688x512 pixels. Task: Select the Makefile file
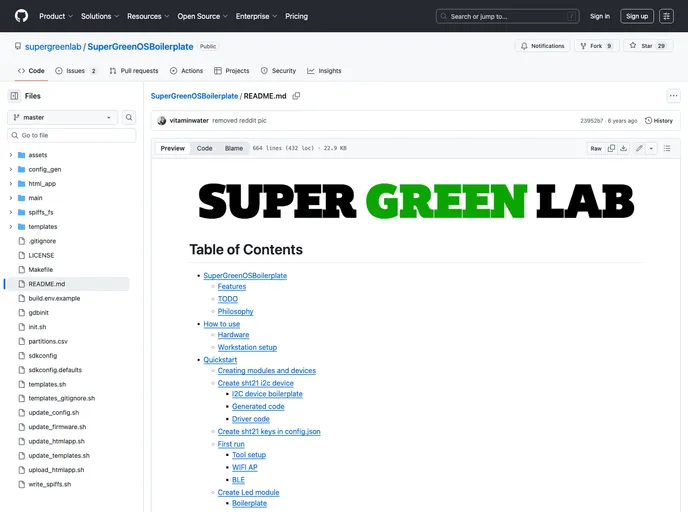pyautogui.click(x=41, y=269)
